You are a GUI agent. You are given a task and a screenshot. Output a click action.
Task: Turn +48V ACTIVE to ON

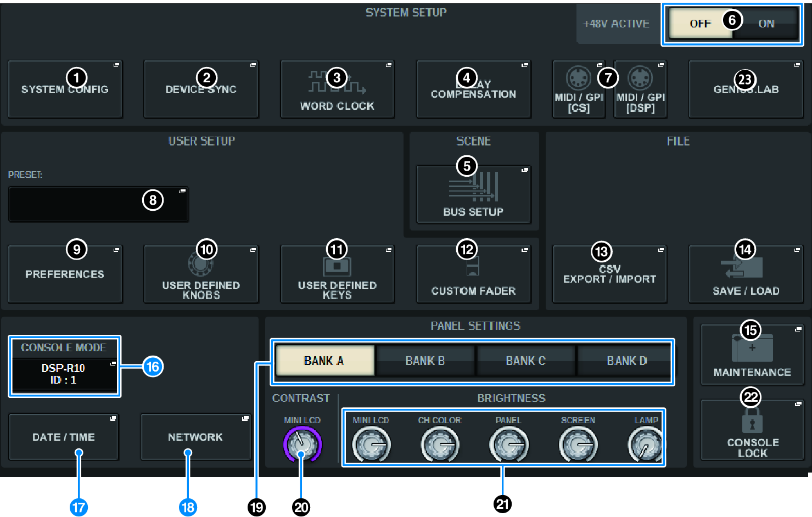(x=766, y=23)
